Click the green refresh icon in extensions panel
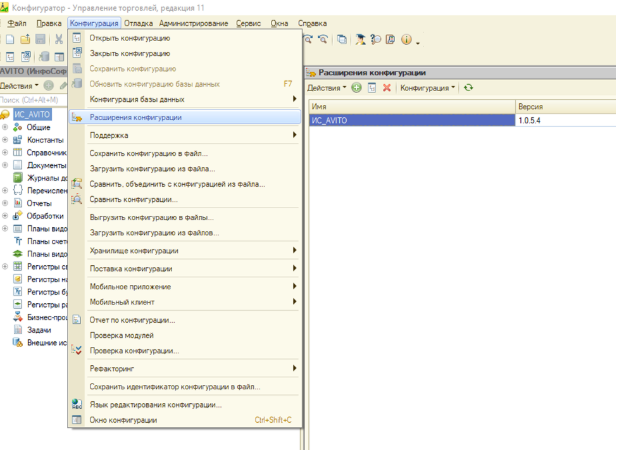 tap(469, 88)
